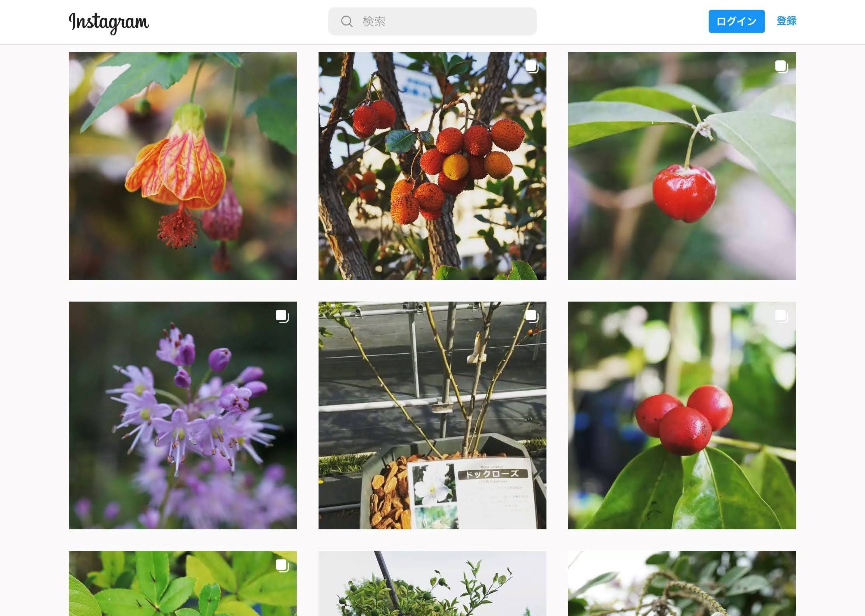
Task: Click the blue ログイン button
Action: coord(736,21)
